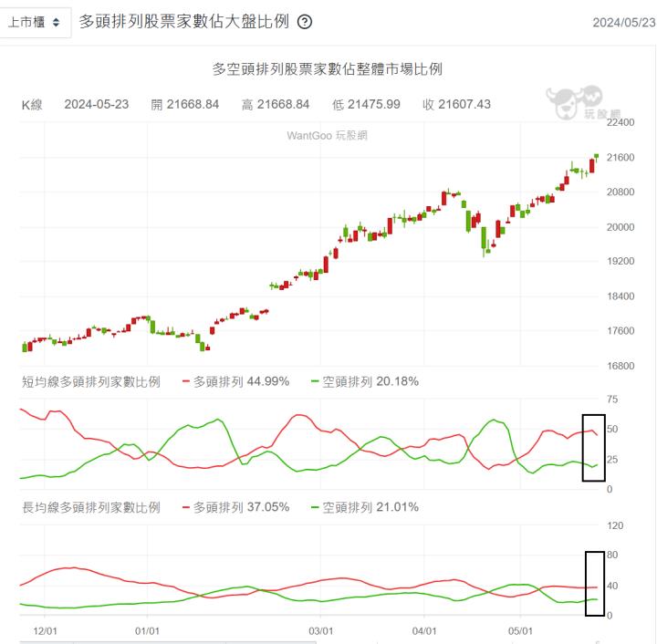This screenshot has height=644, width=657.
Task: Click the 75 short-term axis label
Action: (x=612, y=400)
